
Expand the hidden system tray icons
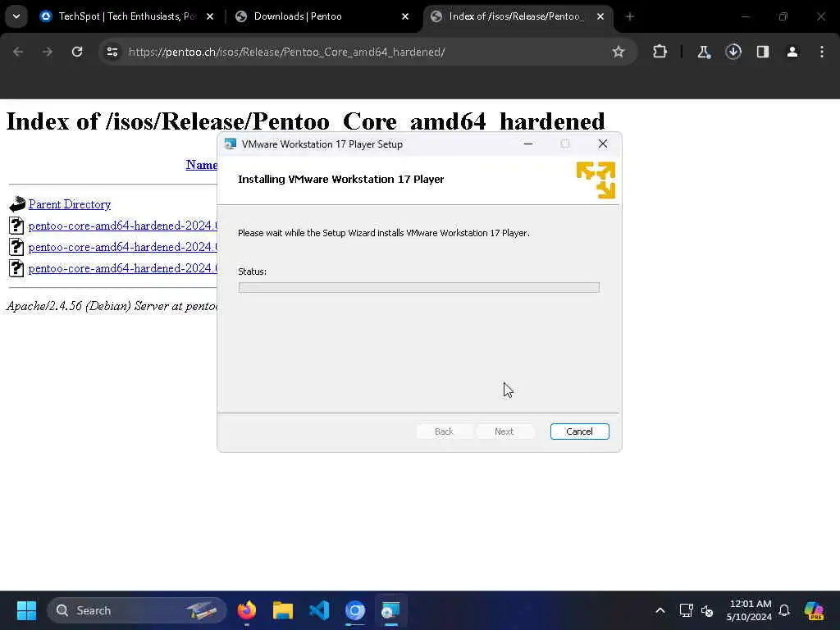point(660,610)
